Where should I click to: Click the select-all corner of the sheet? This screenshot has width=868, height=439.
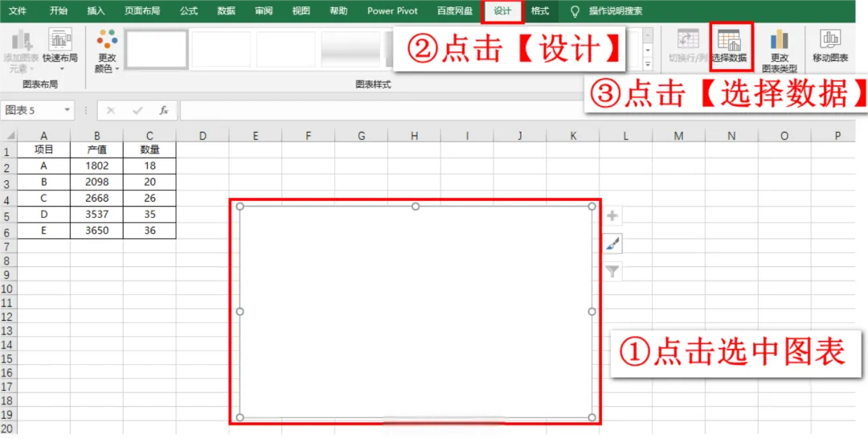coord(8,136)
